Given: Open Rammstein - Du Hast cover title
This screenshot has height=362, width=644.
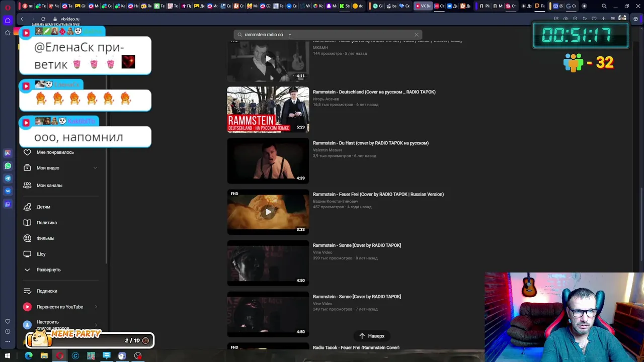Looking at the screenshot, I should point(371,143).
